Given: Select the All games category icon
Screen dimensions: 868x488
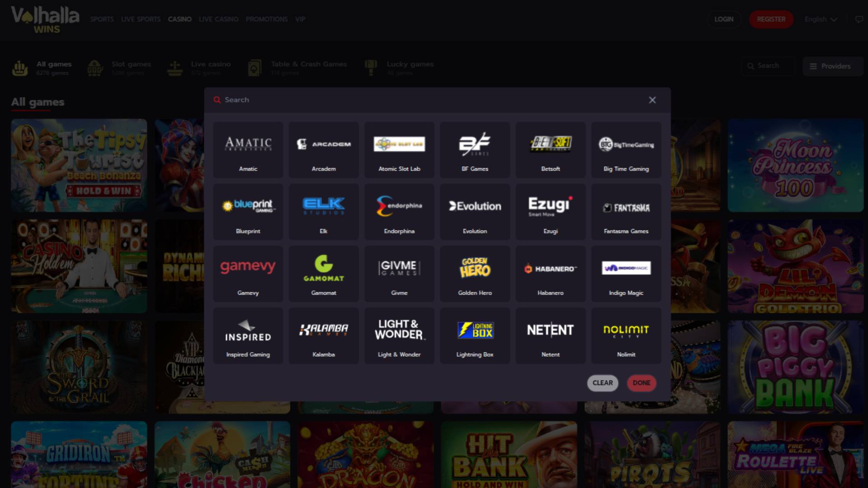Looking at the screenshot, I should click(19, 67).
